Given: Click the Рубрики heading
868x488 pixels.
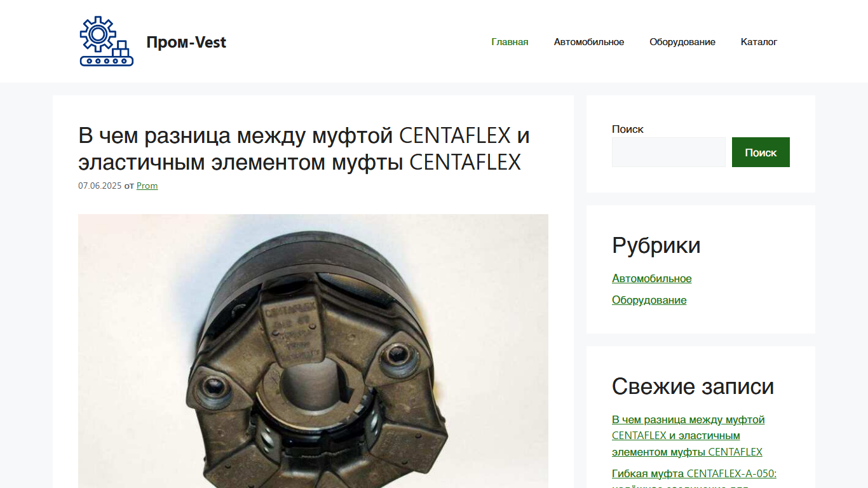Looking at the screenshot, I should (x=656, y=245).
